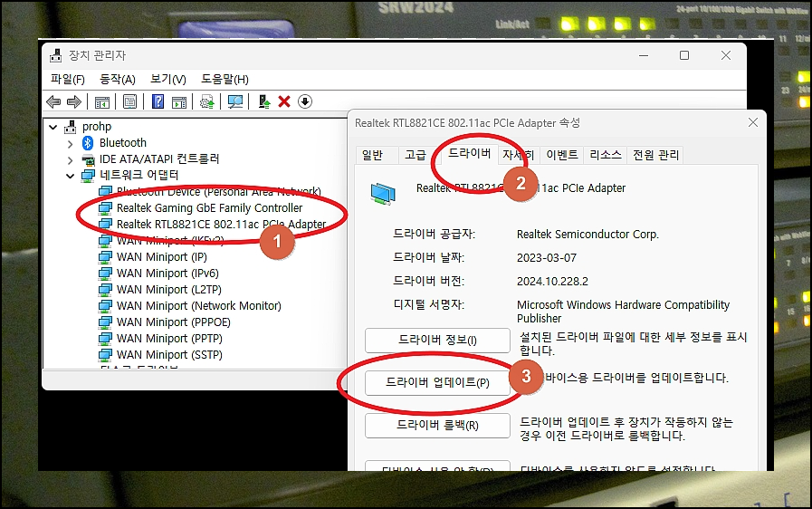Collapse the 네트워크 어댑터 category

pyautogui.click(x=70, y=177)
